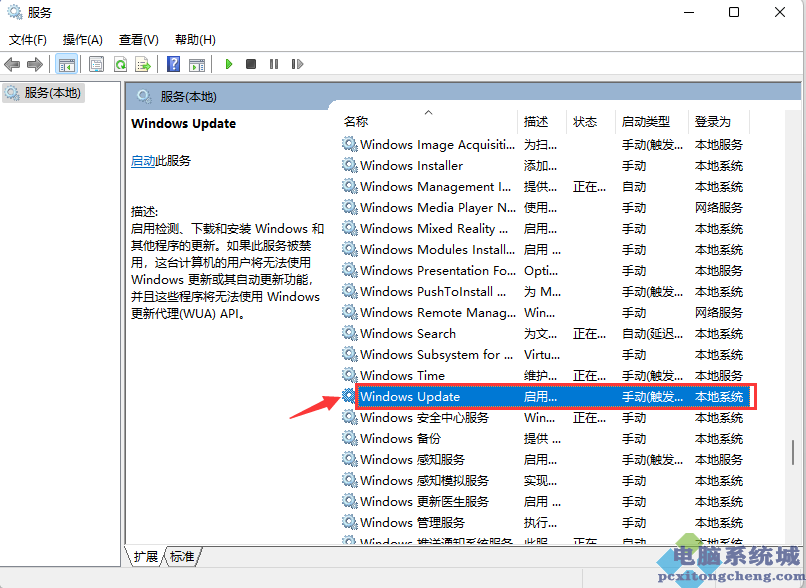Click 服务(本地) header in the right pane
Image resolution: width=806 pixels, height=588 pixels.
[188, 97]
